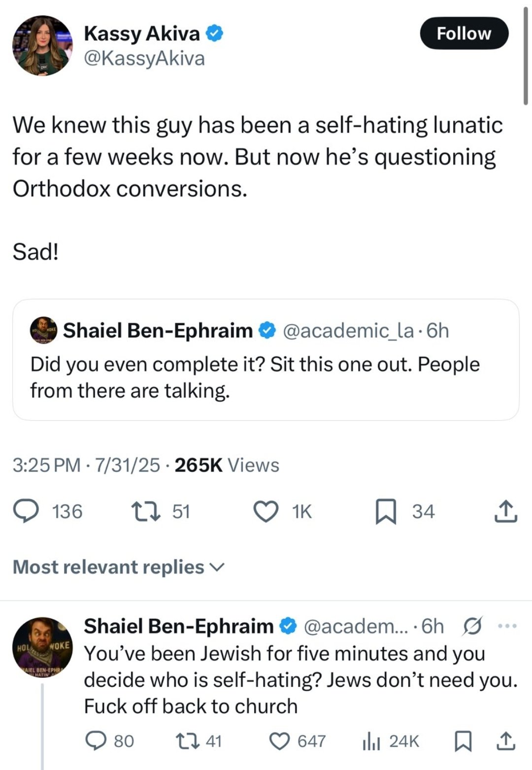Open the Grok icon on Shaiel's reply
Image resolution: width=532 pixels, height=770 pixels.
pyautogui.click(x=473, y=626)
